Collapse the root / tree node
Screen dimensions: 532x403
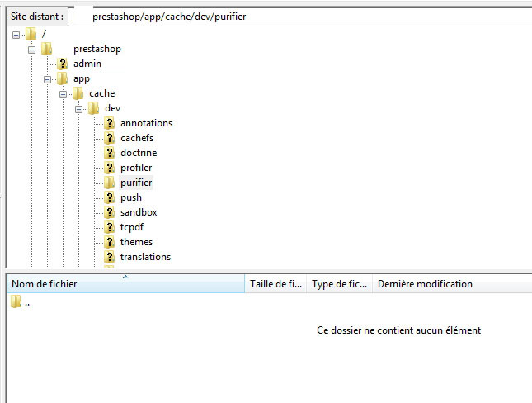coord(16,35)
